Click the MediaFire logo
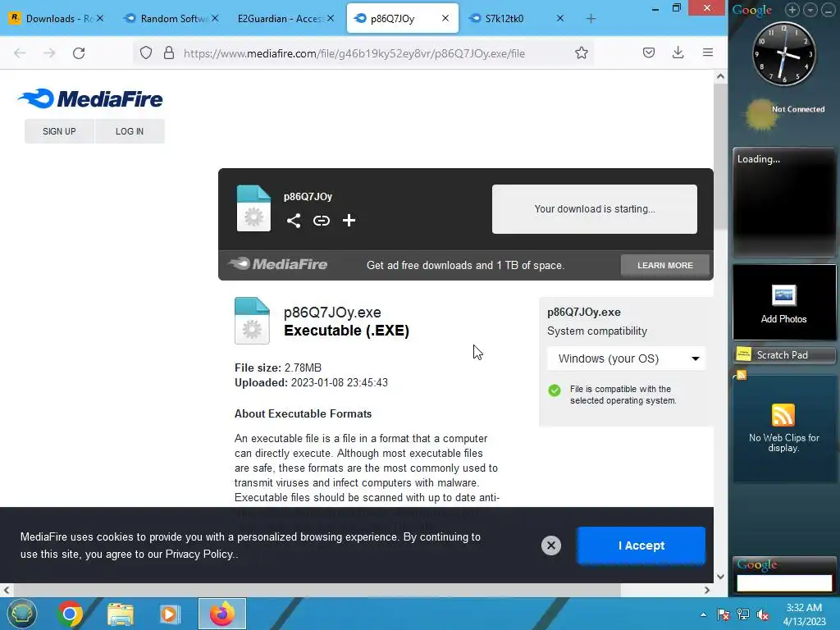840x630 pixels. (x=90, y=98)
